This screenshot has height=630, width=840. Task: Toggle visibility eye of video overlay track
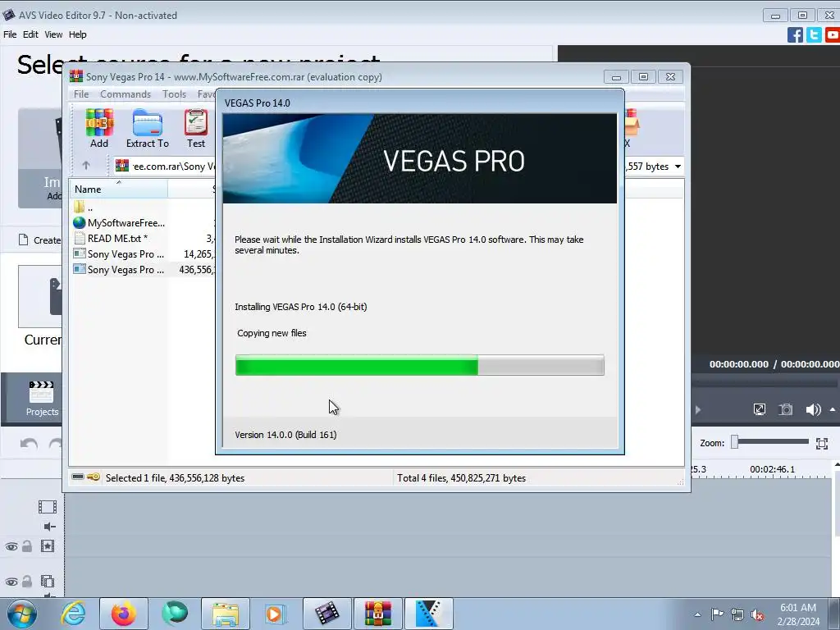click(11, 582)
